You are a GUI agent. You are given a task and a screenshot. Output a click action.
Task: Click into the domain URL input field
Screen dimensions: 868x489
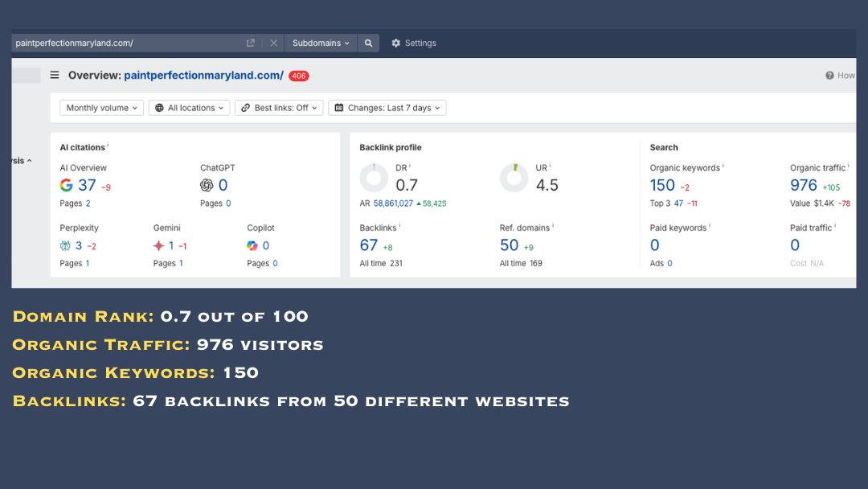tap(121, 43)
